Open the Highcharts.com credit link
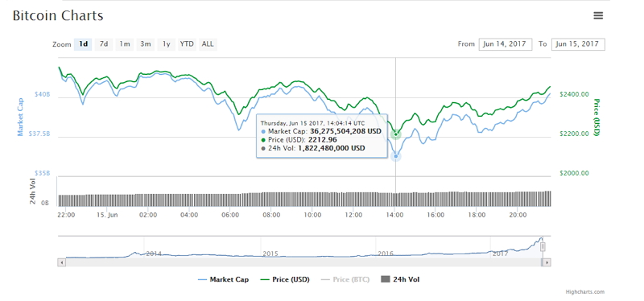Image resolution: width=644 pixels, height=301 pixels. [x=585, y=292]
